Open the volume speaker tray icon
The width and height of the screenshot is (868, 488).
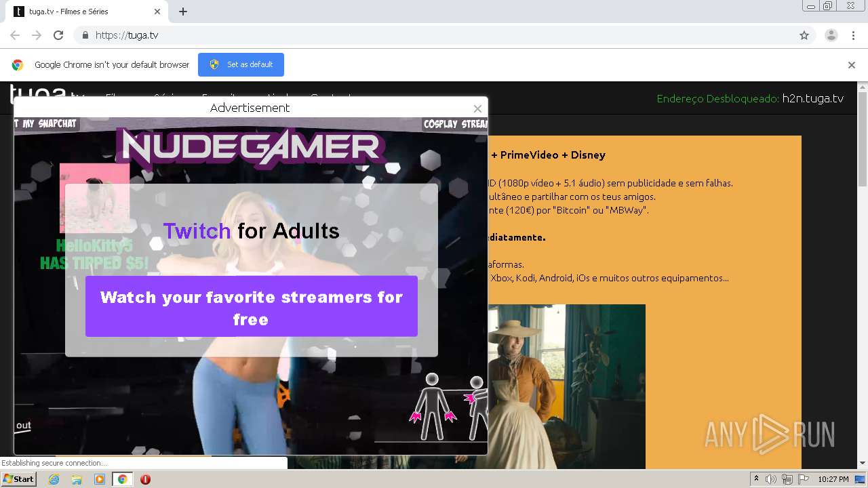[771, 479]
